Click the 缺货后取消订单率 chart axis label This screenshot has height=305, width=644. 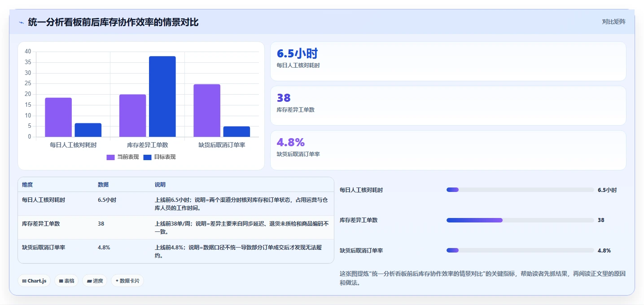[222, 145]
